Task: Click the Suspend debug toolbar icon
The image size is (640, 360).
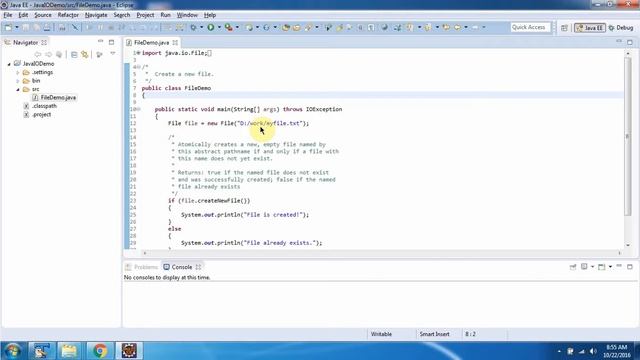Action: (x=100, y=27)
